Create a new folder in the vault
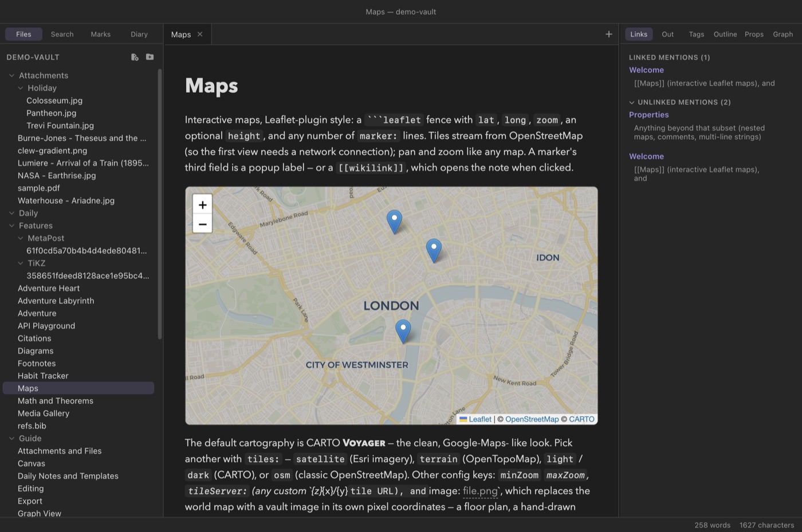Screen dimensions: 802x532 coord(150,57)
